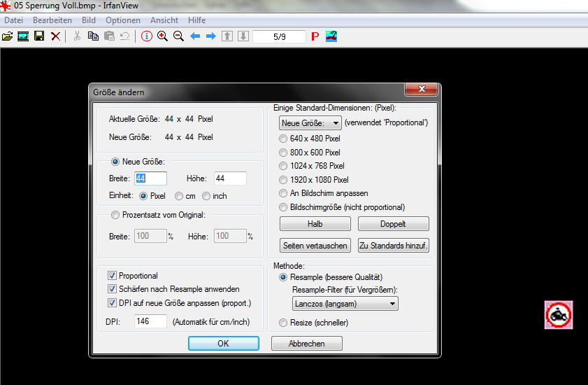Go to next image with right arrow

(x=210, y=36)
